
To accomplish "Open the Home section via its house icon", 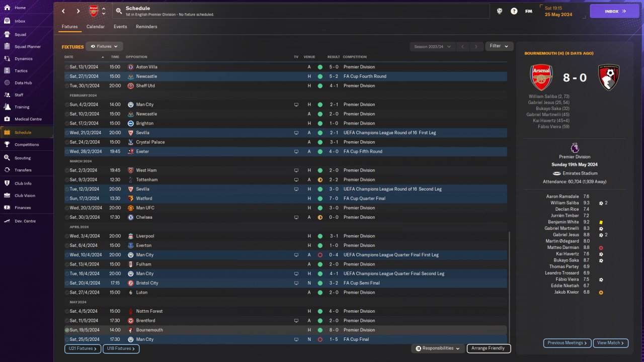I will pos(7,8).
